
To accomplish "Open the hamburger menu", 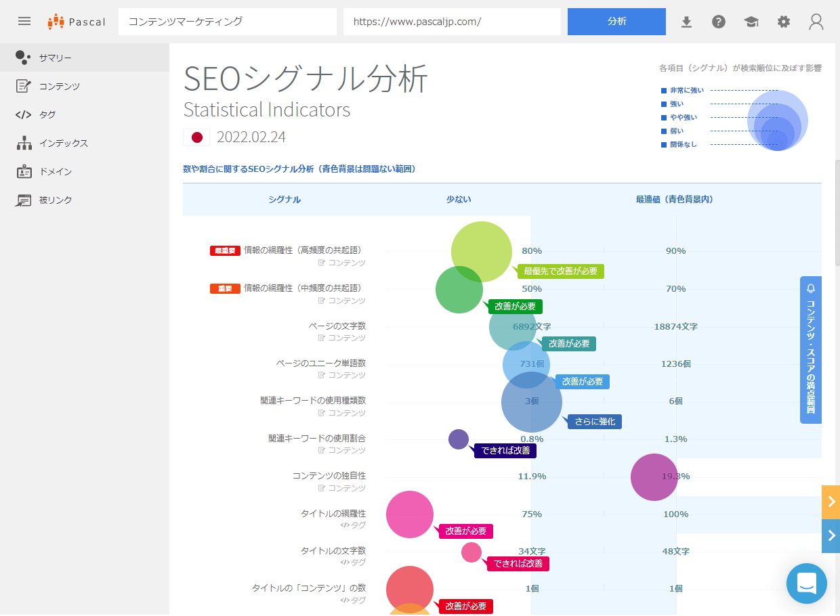I will [x=24, y=21].
